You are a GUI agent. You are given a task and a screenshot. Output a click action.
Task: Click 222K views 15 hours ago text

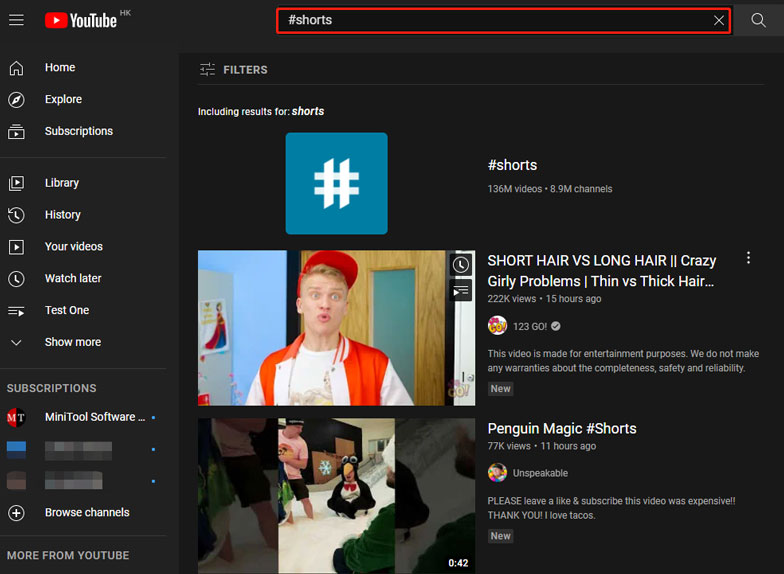click(544, 299)
